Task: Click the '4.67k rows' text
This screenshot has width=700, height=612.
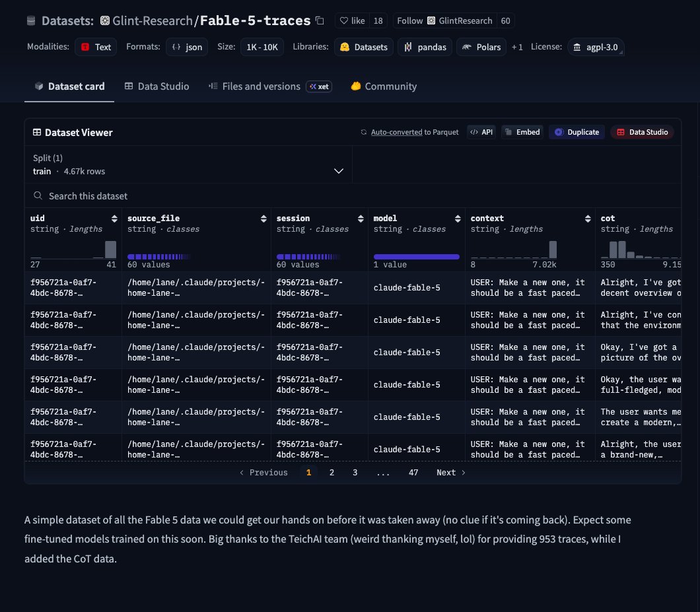Action: [x=85, y=172]
